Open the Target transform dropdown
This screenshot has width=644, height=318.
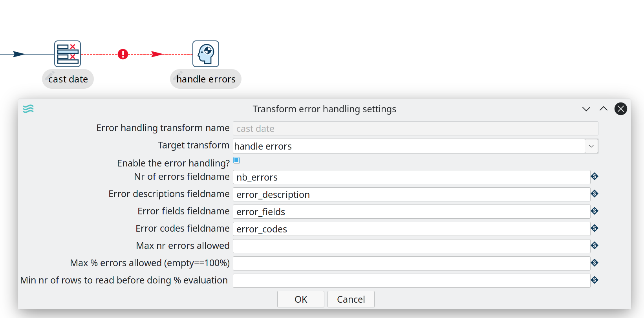591,146
